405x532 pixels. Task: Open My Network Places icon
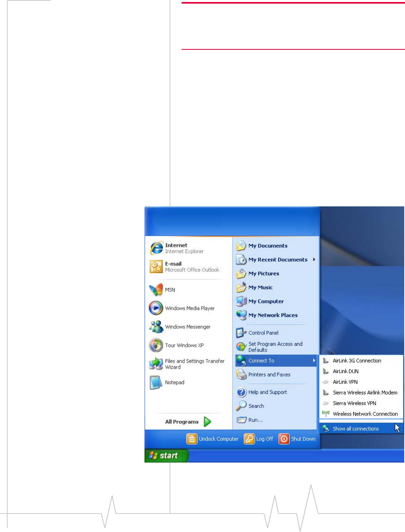pyautogui.click(x=241, y=315)
